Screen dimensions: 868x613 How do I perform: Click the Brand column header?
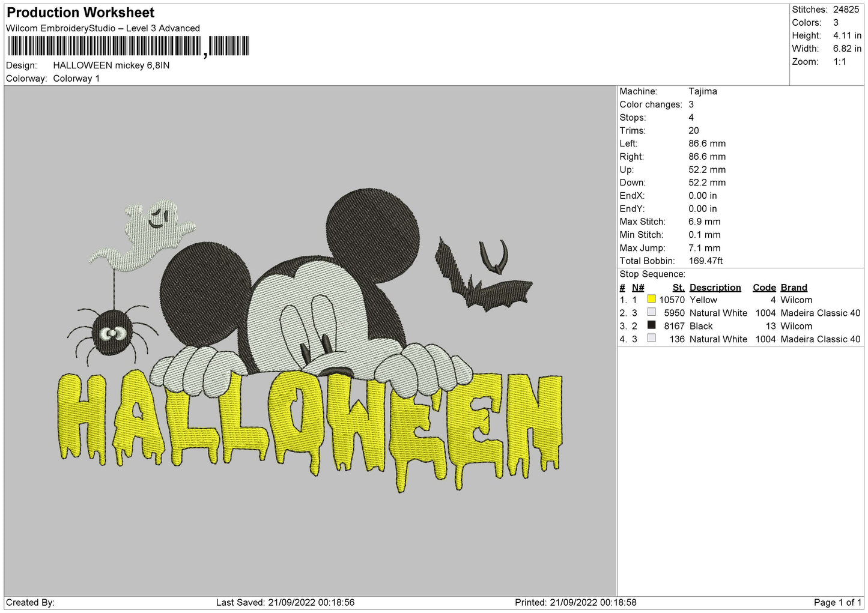(794, 288)
